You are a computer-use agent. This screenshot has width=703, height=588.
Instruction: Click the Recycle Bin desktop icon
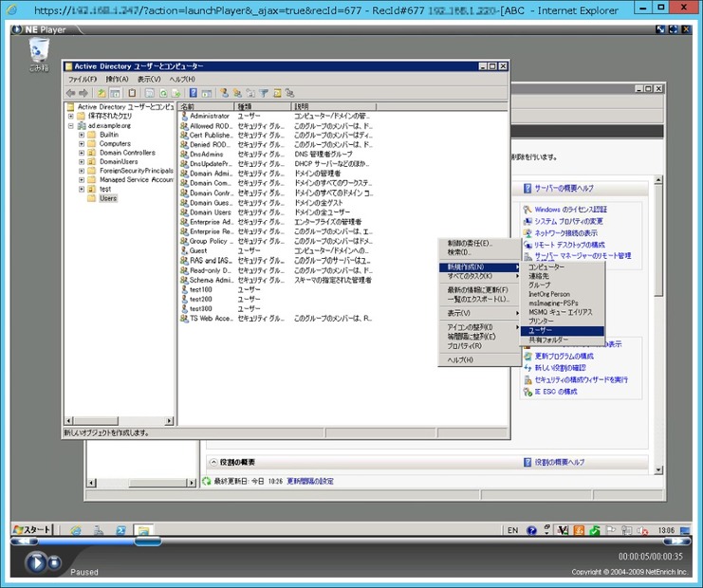pos(39,55)
